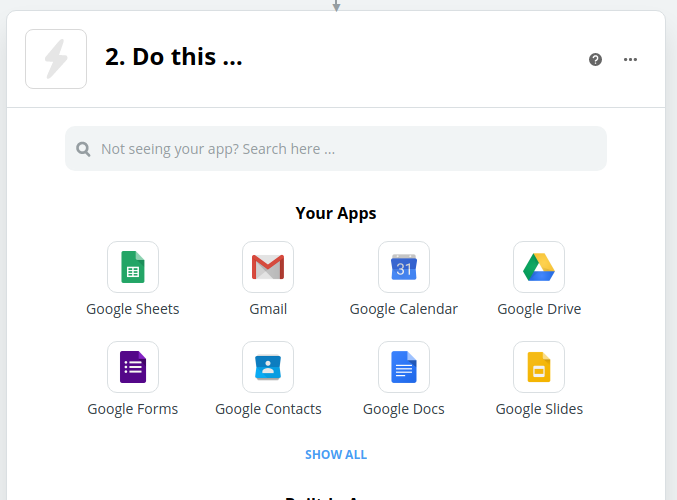Click the 'Gmail' label text
Viewport: 677px width, 500px height.
(268, 309)
